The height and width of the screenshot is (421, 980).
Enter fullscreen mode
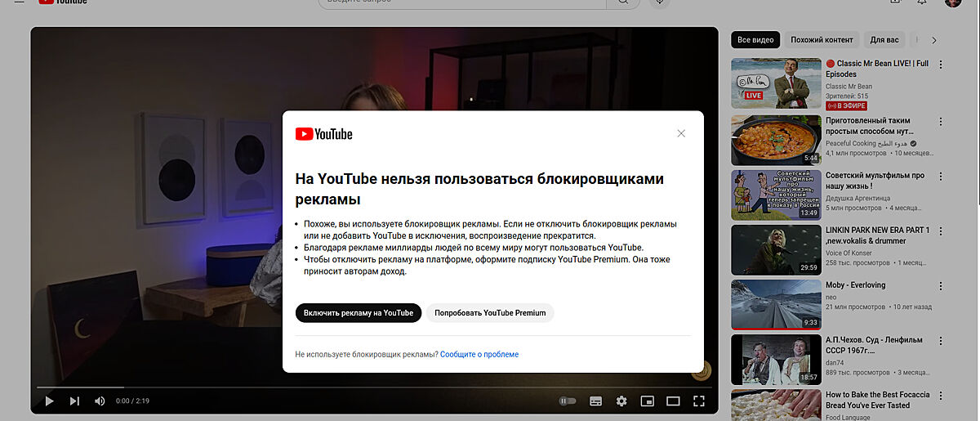pos(699,401)
